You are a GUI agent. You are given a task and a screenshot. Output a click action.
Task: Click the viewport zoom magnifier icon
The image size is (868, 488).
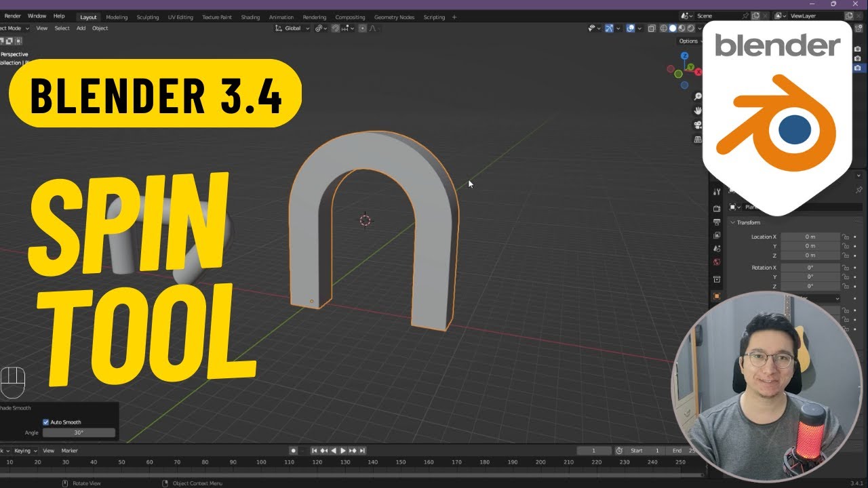point(698,97)
